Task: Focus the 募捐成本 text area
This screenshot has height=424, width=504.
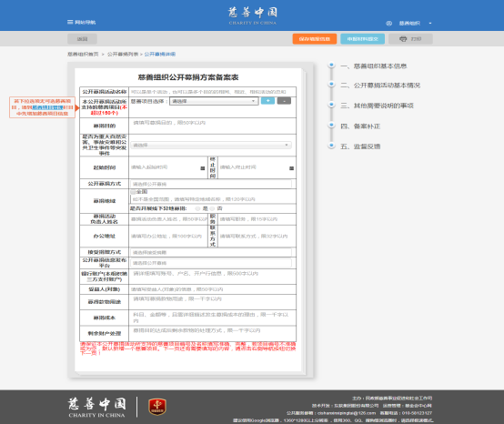Action: 212,318
